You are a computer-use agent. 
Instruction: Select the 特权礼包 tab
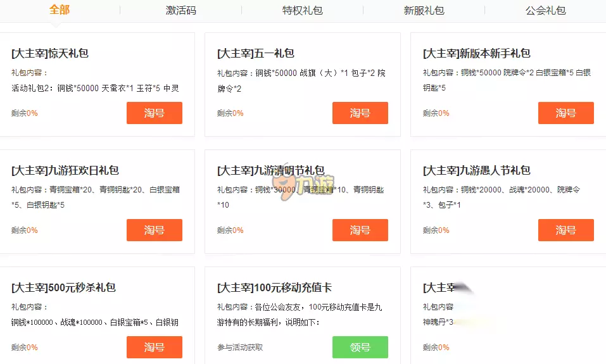(x=302, y=11)
